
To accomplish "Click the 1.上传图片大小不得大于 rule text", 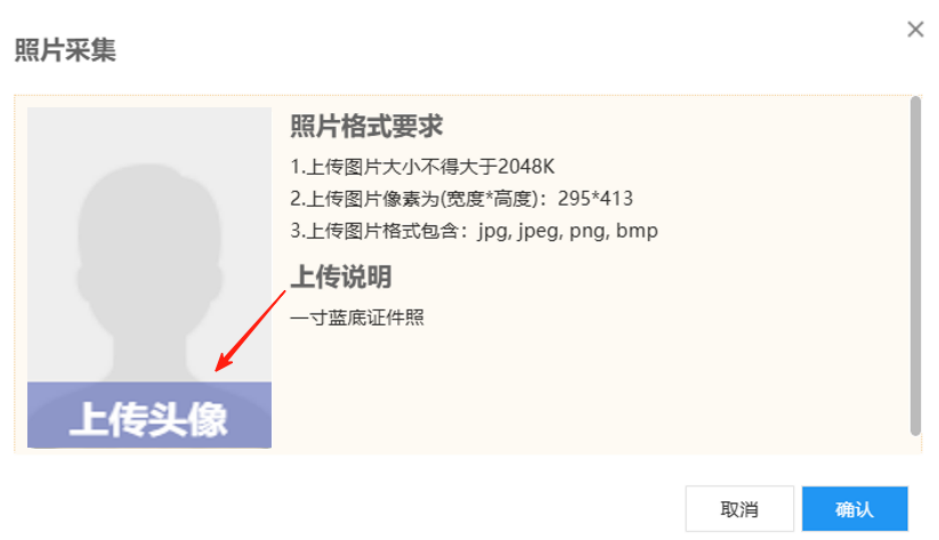I will click(394, 166).
